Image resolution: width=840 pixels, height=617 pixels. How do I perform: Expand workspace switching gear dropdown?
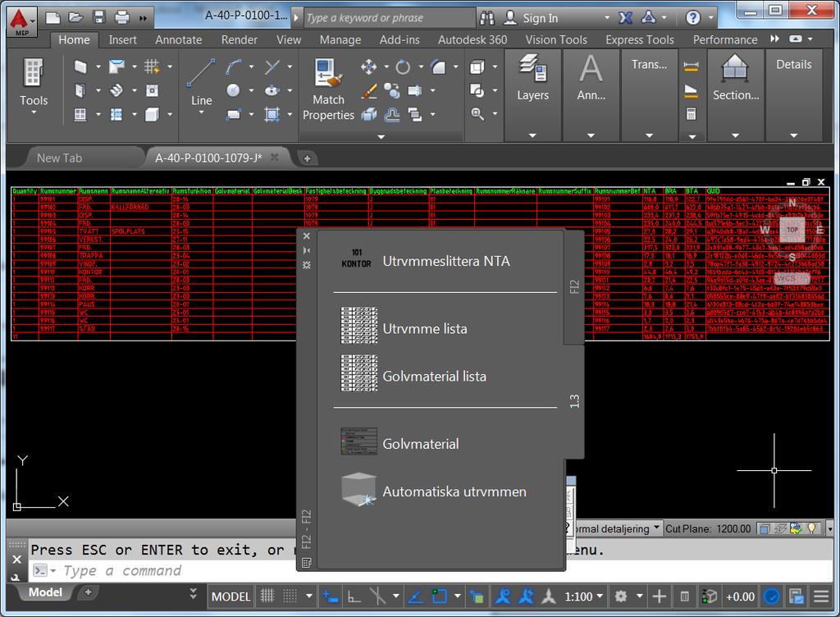(x=640, y=596)
